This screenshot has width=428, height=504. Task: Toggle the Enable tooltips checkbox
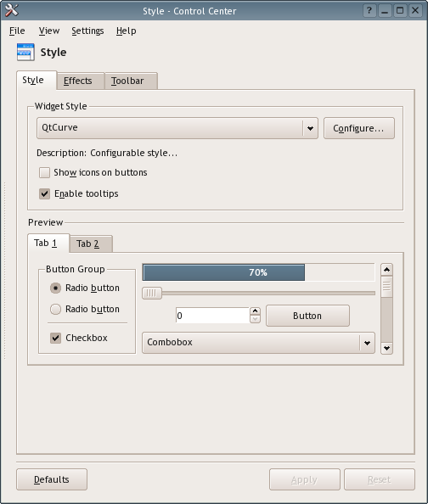coord(44,193)
